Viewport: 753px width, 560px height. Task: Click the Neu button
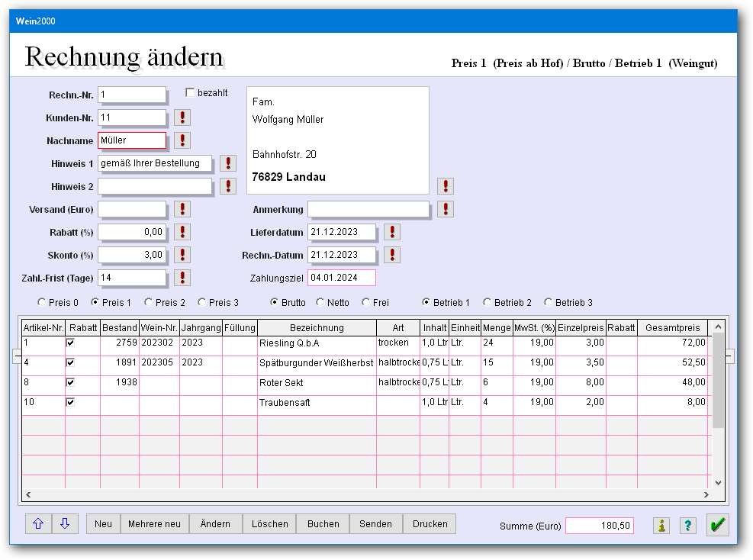point(103,524)
